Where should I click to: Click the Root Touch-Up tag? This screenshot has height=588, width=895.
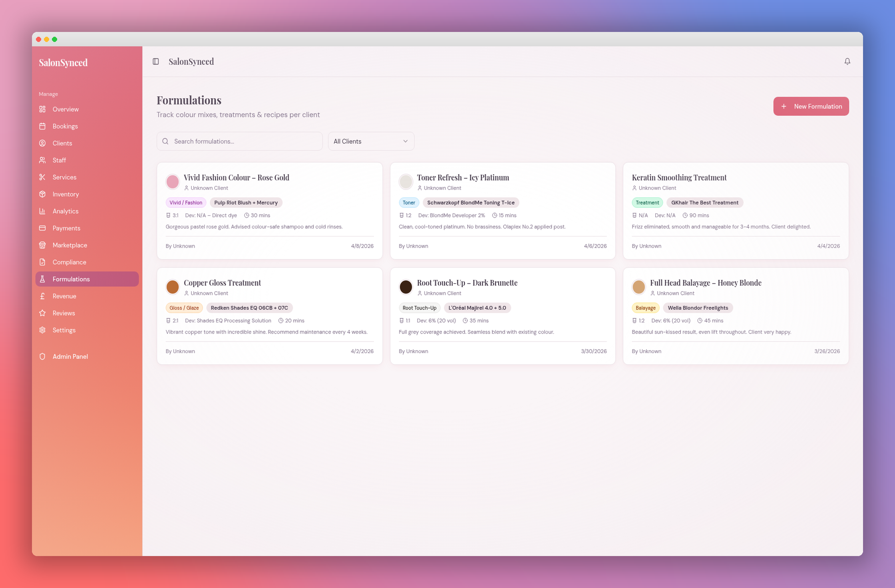[420, 308]
